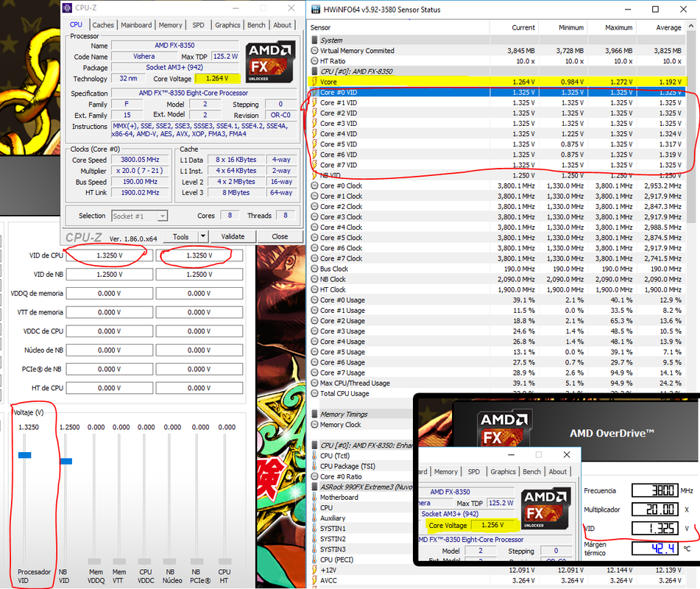The width and height of the screenshot is (700, 589).
Task: Click the +12V voltage icon
Action: click(x=315, y=570)
